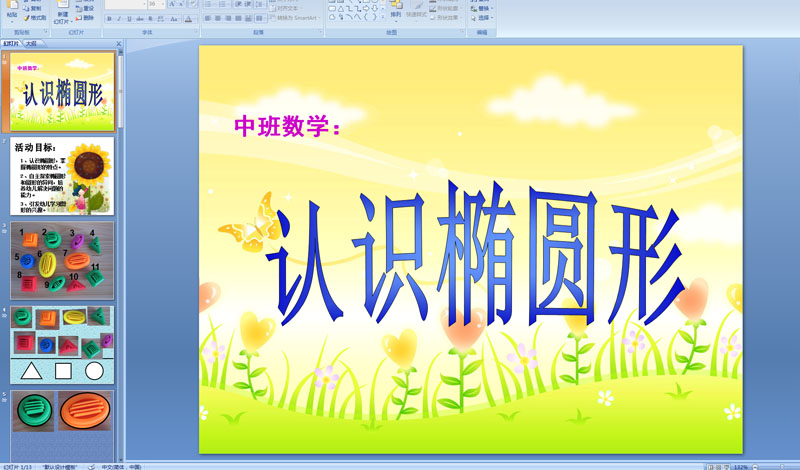Select the down arrow shape

click(374, 9)
